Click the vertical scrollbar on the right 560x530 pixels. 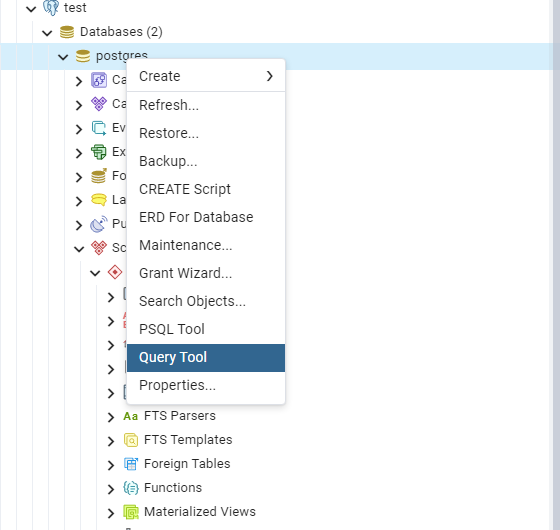[556, 265]
